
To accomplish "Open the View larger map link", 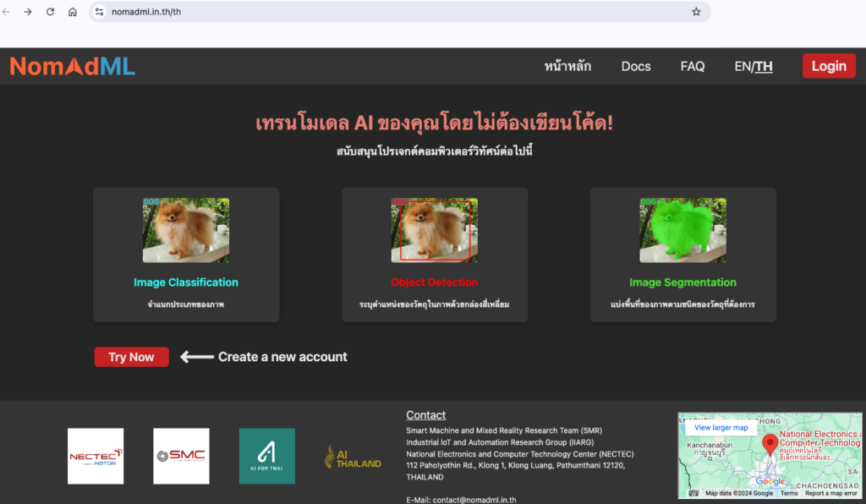I will 721,427.
